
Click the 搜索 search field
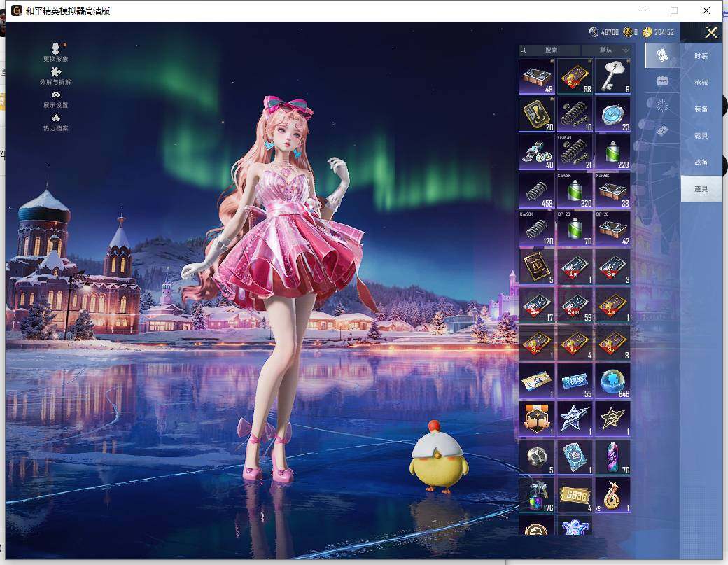point(549,50)
